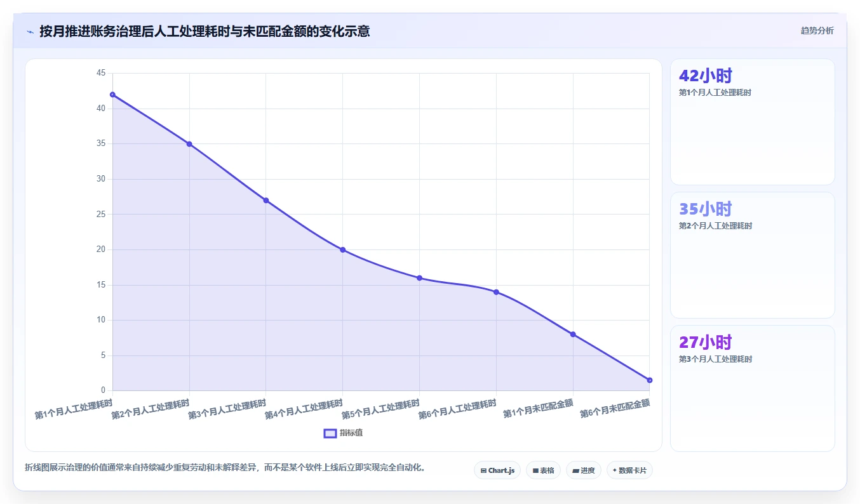Click the y-axis value 20

[x=100, y=249]
